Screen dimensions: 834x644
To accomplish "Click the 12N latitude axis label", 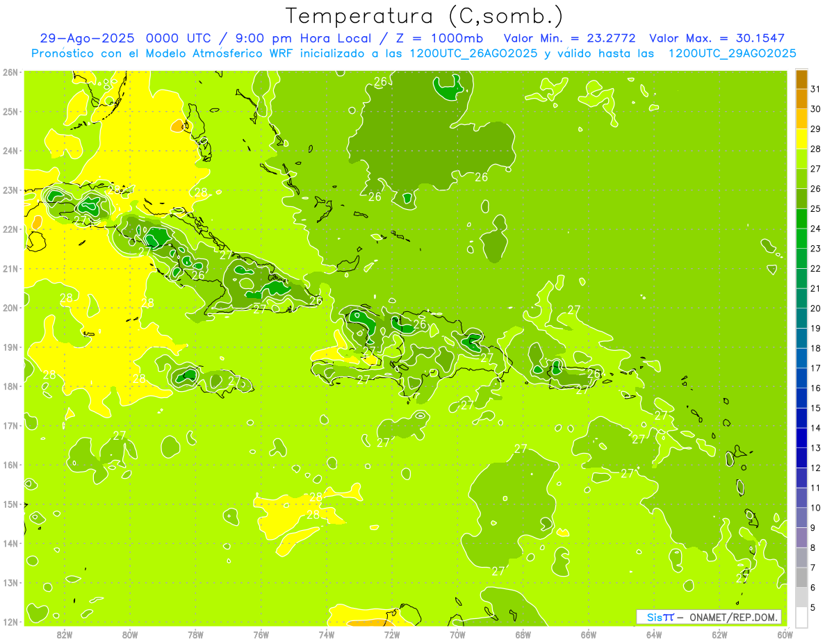I will click(10, 622).
